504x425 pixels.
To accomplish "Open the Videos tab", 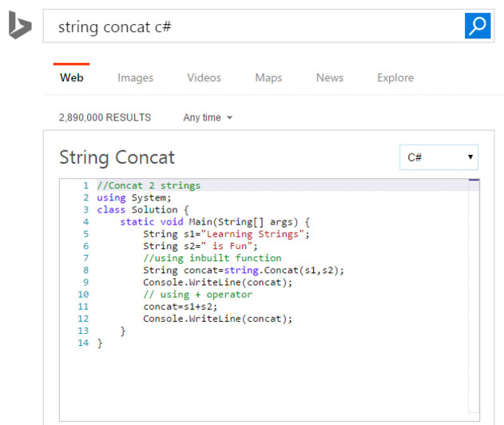I will [x=204, y=77].
